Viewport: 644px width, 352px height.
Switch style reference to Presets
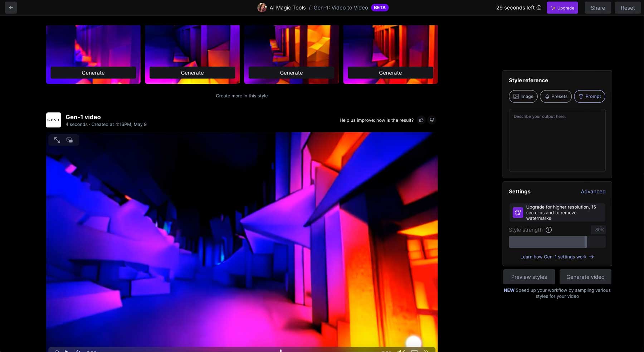[556, 96]
